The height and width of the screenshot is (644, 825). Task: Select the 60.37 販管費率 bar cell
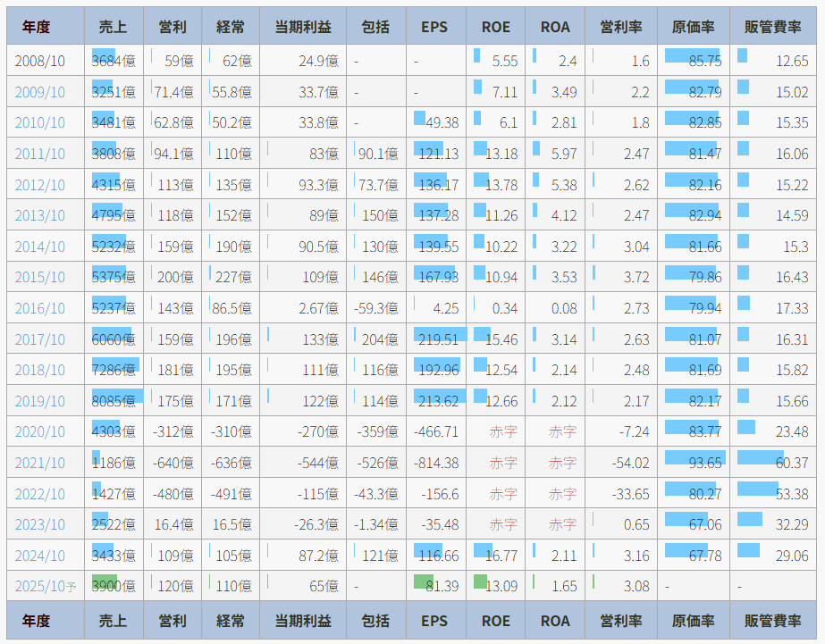click(x=774, y=463)
